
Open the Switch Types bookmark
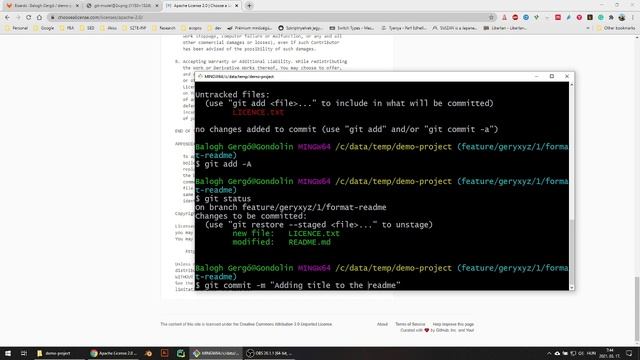[x=351, y=28]
